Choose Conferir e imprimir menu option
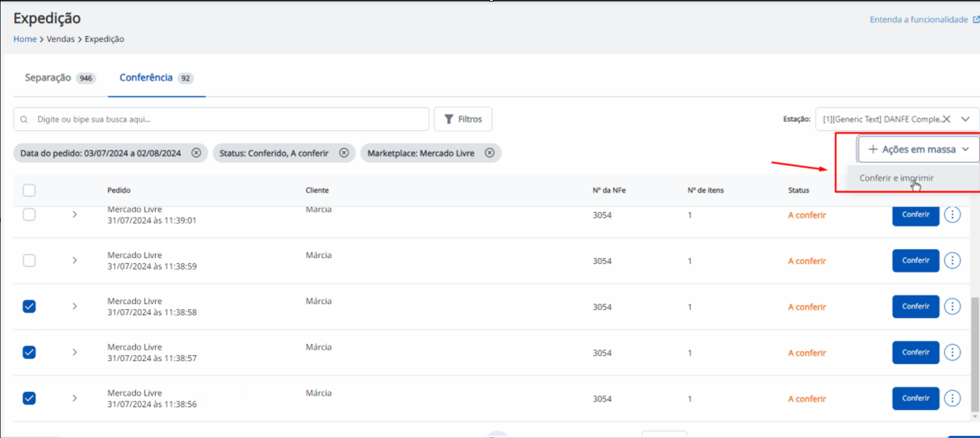 click(x=897, y=178)
